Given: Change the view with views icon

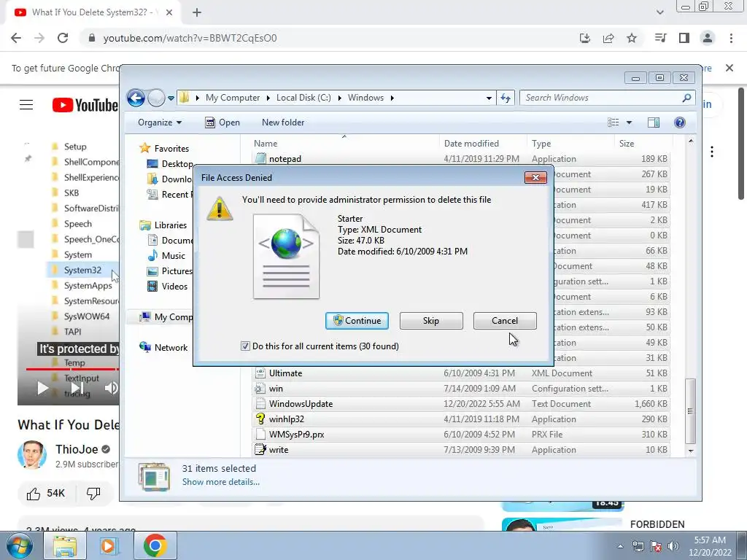Looking at the screenshot, I should click(613, 122).
